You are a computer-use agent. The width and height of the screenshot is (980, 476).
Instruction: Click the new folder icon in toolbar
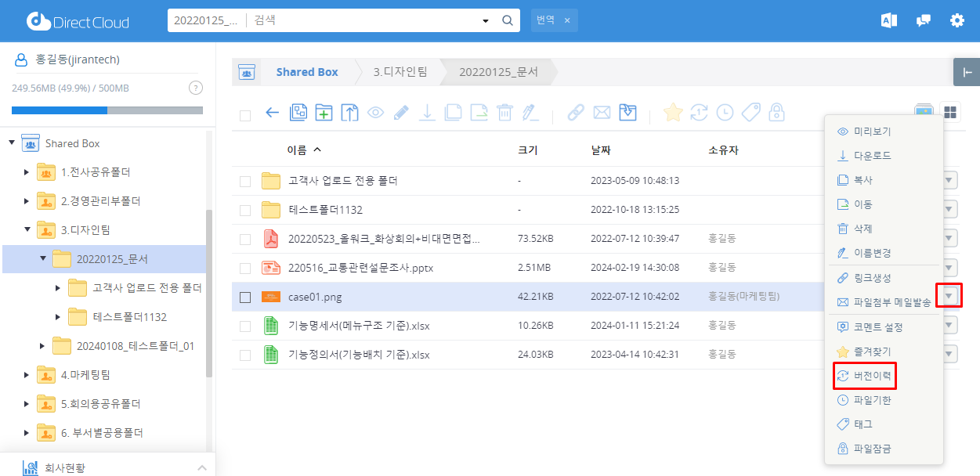(324, 113)
